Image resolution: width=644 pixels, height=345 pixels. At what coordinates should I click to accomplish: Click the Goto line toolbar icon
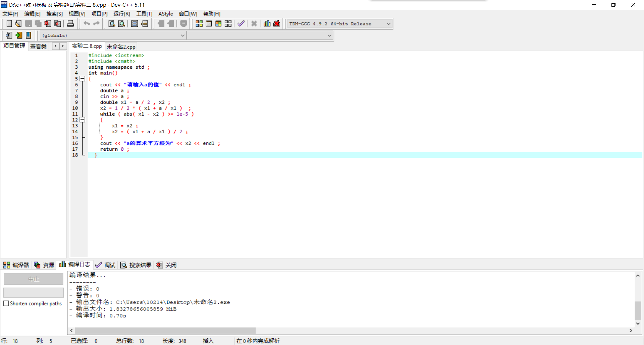tap(144, 23)
